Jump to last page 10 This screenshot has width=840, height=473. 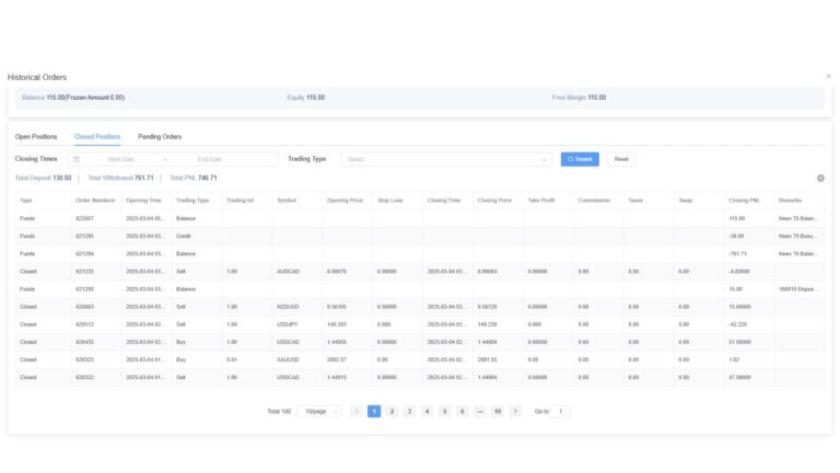tap(497, 411)
